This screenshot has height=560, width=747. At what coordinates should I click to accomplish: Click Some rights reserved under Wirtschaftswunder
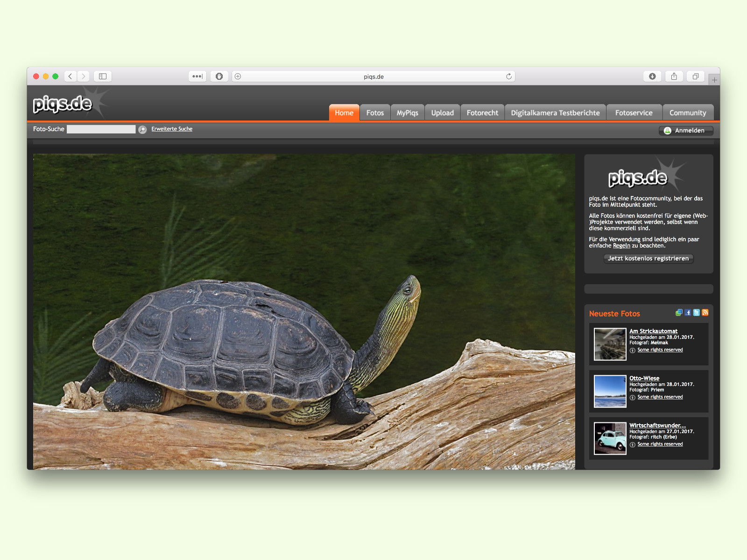(660, 444)
